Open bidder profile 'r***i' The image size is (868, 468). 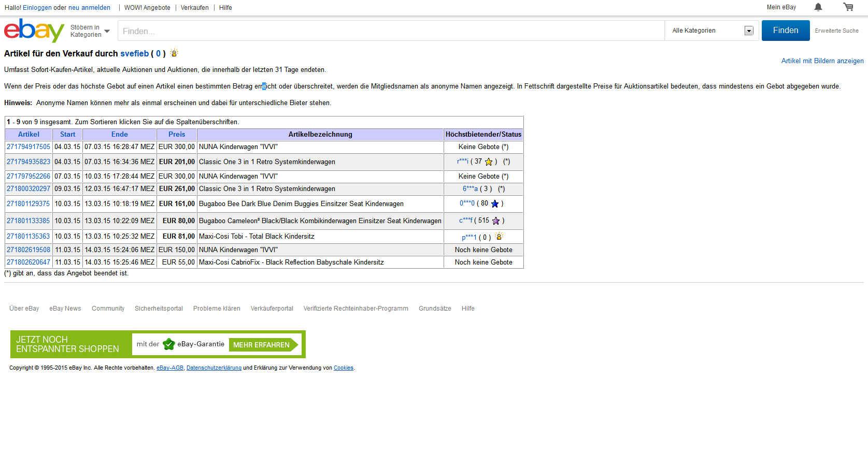click(463, 162)
